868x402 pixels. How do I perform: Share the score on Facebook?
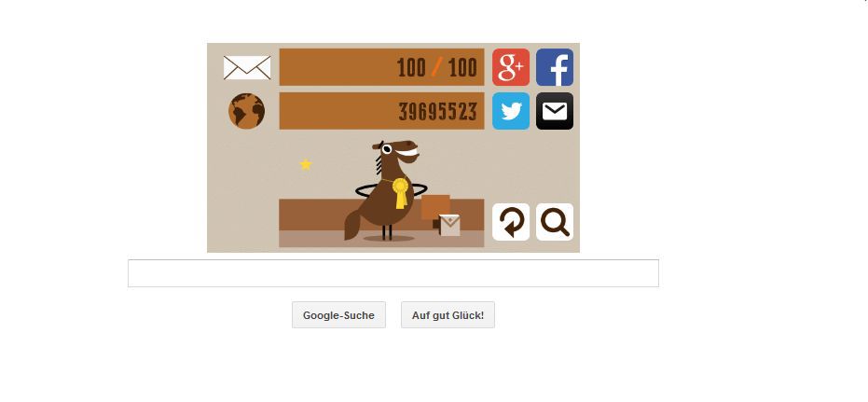click(x=554, y=67)
